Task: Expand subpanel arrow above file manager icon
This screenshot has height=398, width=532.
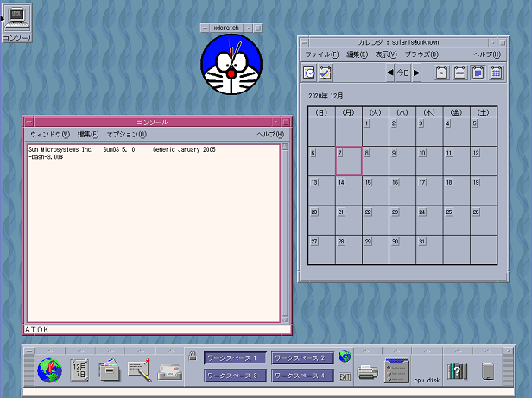Action: coord(111,351)
